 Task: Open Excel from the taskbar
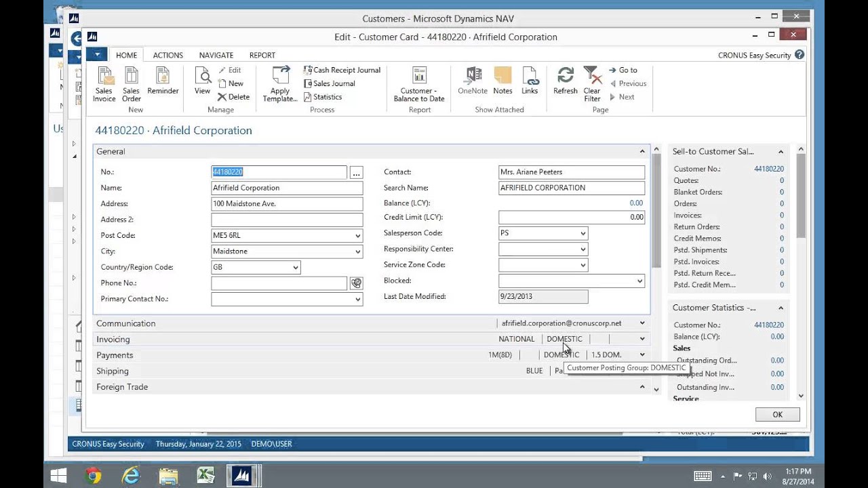205,476
